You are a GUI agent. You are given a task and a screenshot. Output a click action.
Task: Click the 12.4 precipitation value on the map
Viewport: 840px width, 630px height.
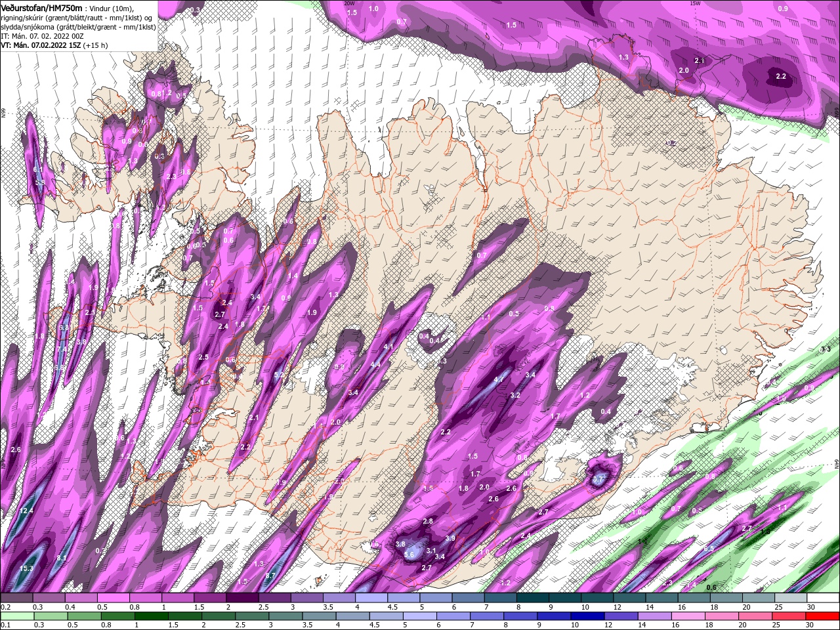[x=26, y=511]
